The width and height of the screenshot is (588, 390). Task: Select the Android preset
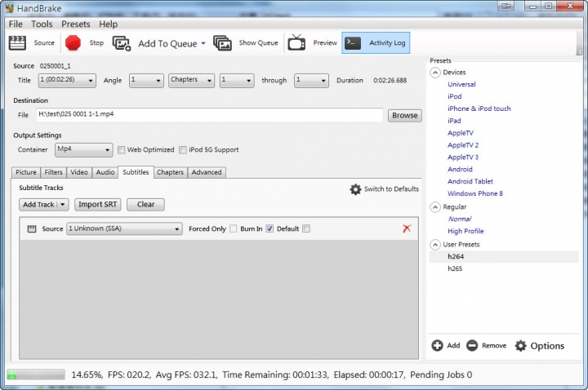pyautogui.click(x=460, y=170)
